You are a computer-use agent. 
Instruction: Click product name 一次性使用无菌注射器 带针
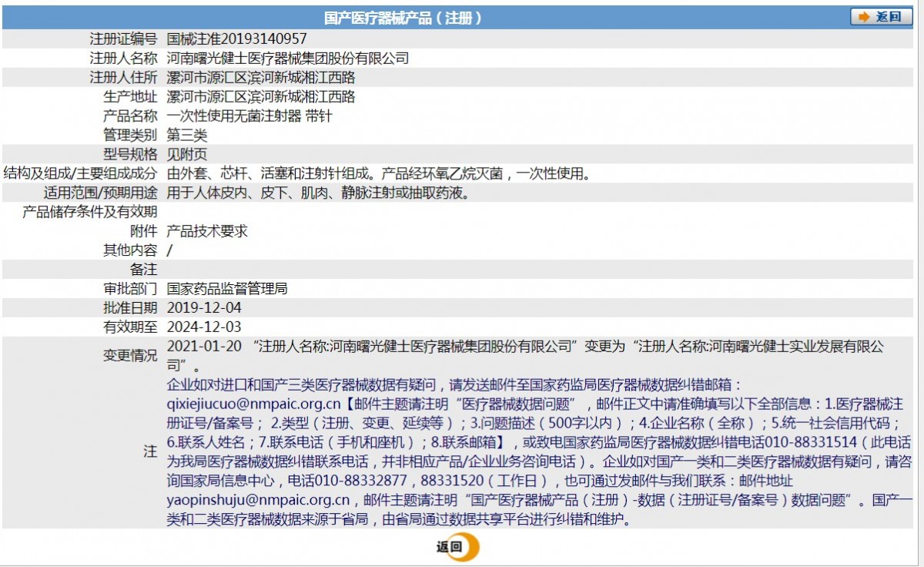pyautogui.click(x=249, y=116)
